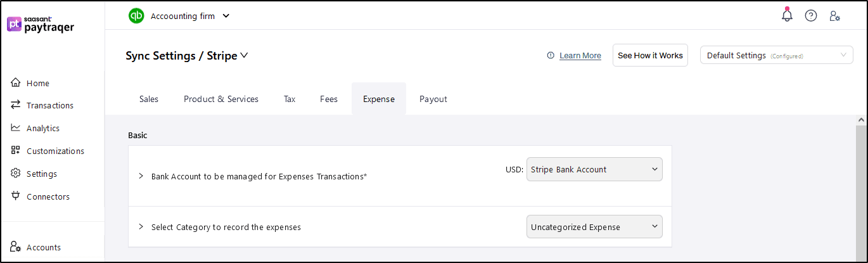Viewport: 868px width, 263px height.
Task: Click the help question mark icon
Action: pos(811,16)
